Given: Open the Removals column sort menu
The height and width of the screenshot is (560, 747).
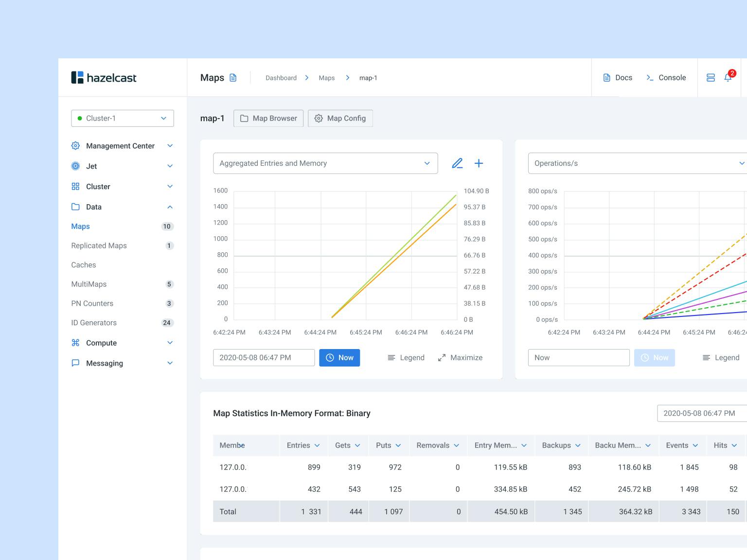Looking at the screenshot, I should (x=457, y=445).
